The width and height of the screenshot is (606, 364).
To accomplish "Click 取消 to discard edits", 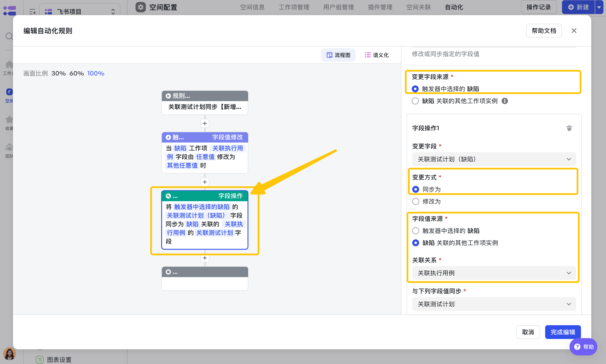I will click(528, 332).
